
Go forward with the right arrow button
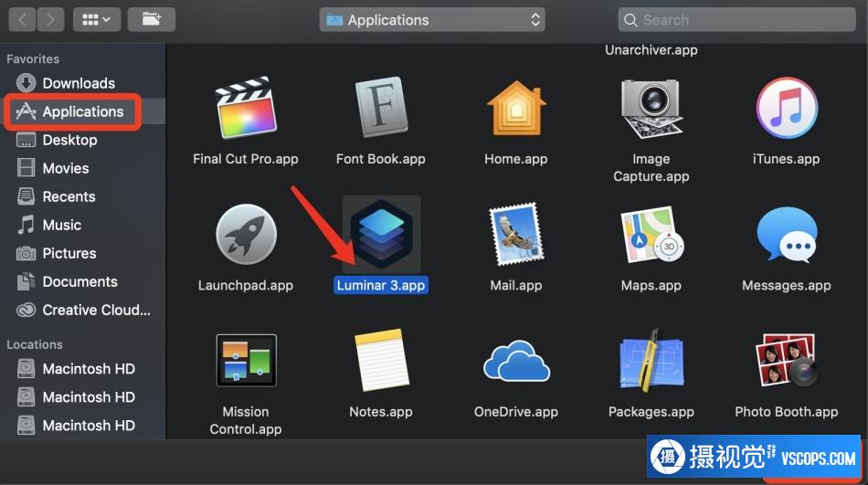(50, 20)
